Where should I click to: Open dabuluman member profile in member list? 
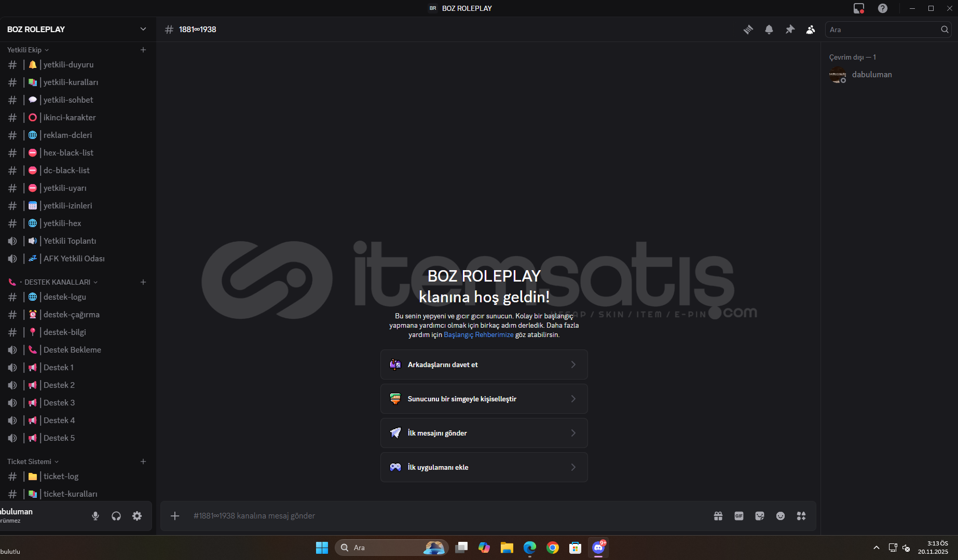coord(888,75)
